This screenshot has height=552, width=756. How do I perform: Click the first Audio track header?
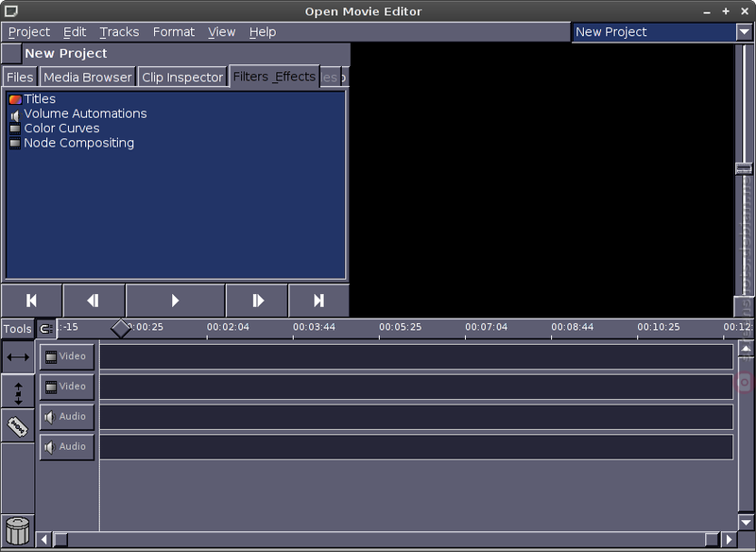[x=66, y=417]
